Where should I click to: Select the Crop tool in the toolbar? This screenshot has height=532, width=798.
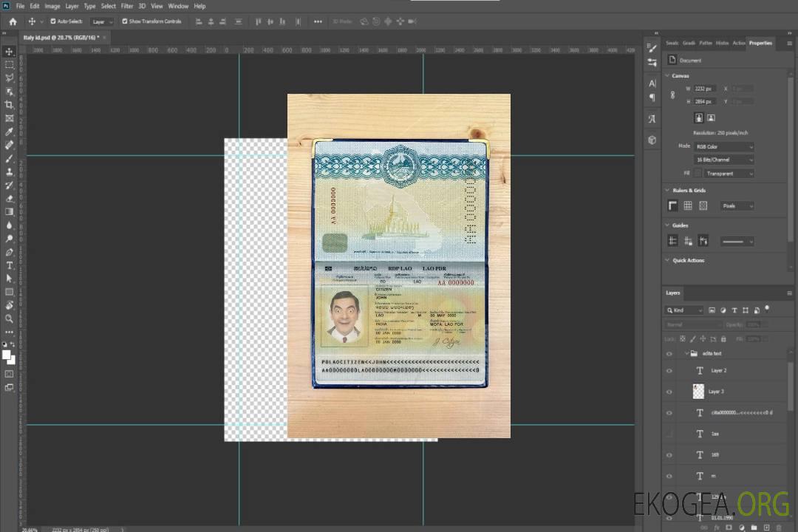point(10,105)
